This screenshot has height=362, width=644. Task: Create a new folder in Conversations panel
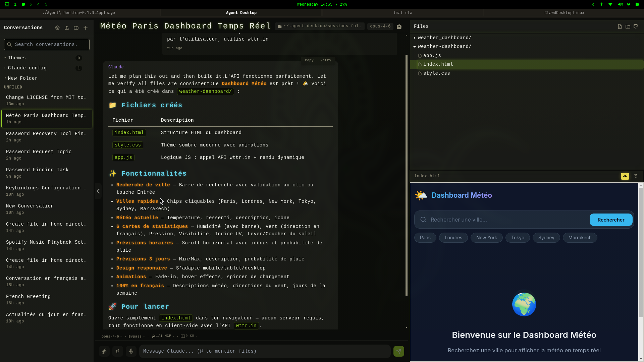(x=76, y=28)
